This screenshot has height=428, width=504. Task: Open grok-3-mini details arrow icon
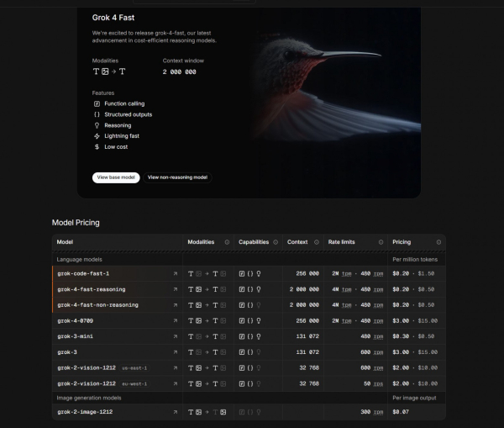176,336
